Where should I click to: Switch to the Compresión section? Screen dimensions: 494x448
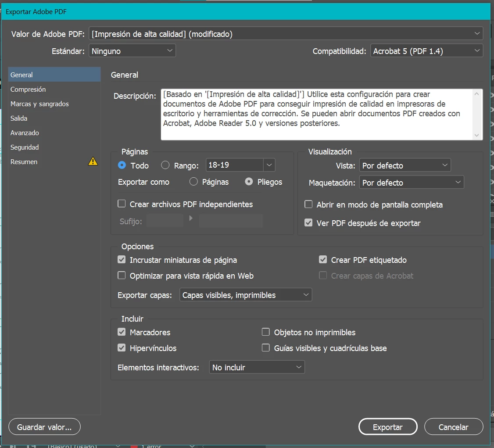(54, 89)
